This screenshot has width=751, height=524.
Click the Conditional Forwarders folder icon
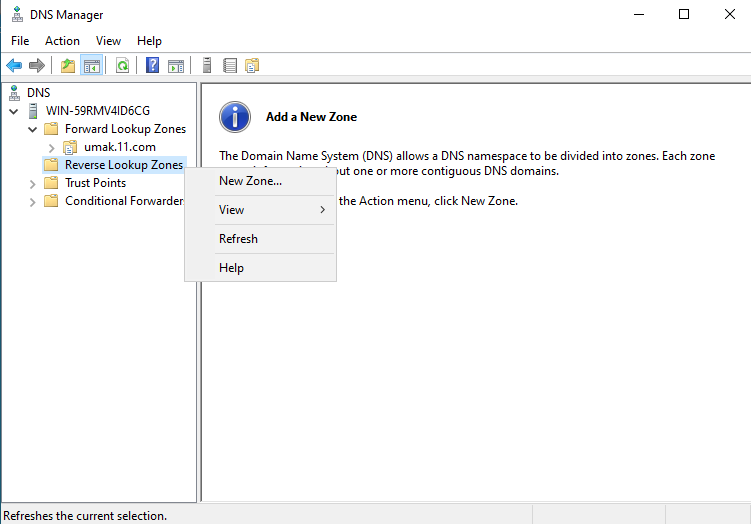(51, 201)
